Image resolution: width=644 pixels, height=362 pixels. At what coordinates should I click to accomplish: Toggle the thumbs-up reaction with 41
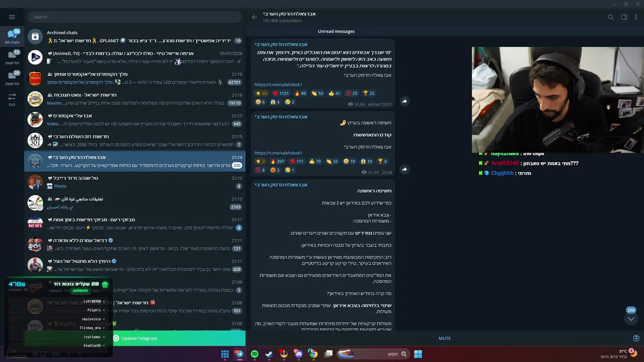(x=335, y=93)
